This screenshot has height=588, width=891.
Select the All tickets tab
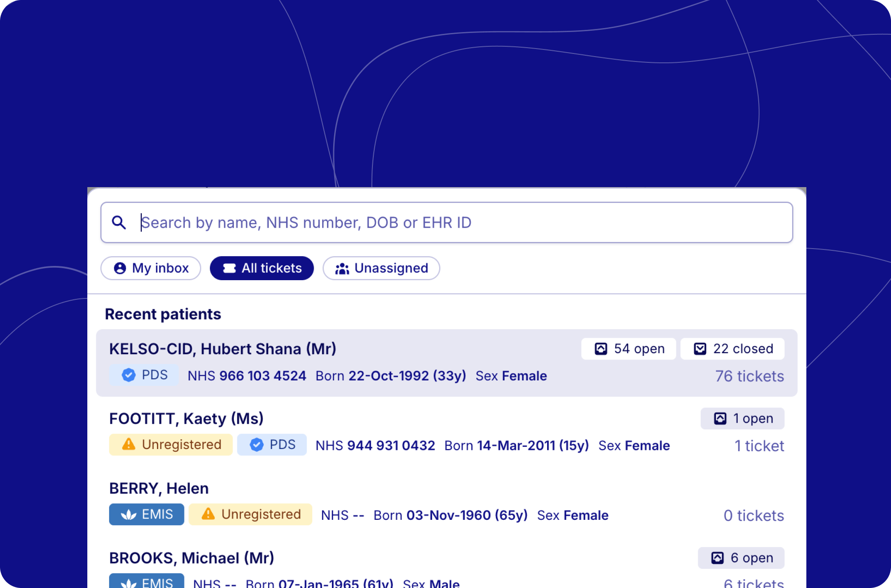(262, 268)
